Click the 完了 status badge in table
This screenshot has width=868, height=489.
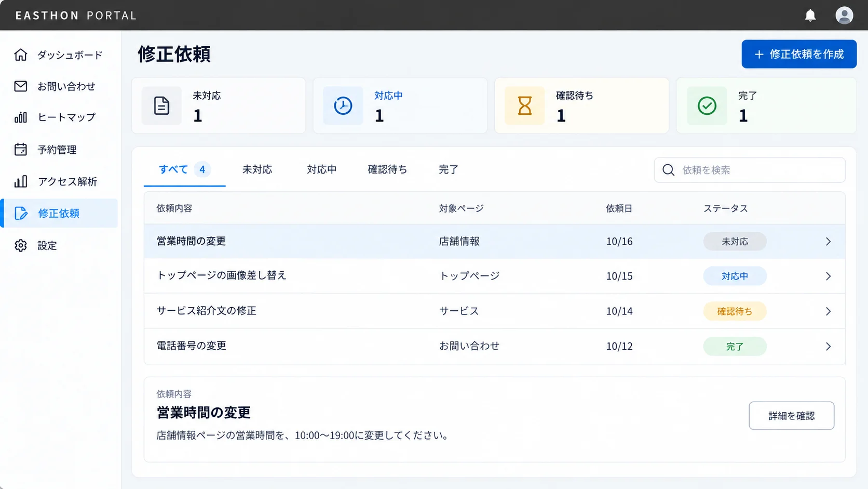735,347
